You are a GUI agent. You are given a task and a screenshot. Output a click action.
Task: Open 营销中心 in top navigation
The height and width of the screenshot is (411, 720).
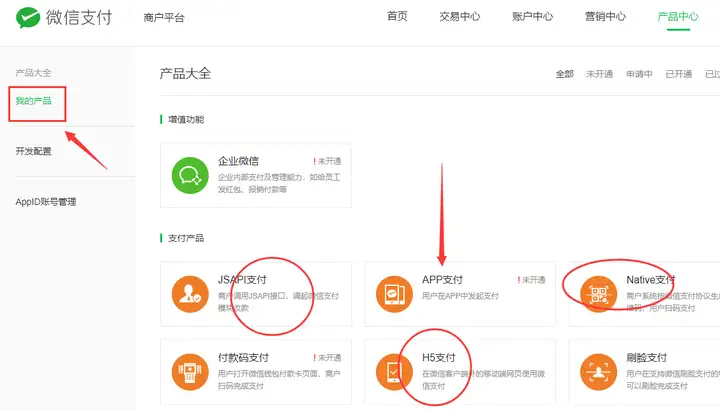pos(605,17)
